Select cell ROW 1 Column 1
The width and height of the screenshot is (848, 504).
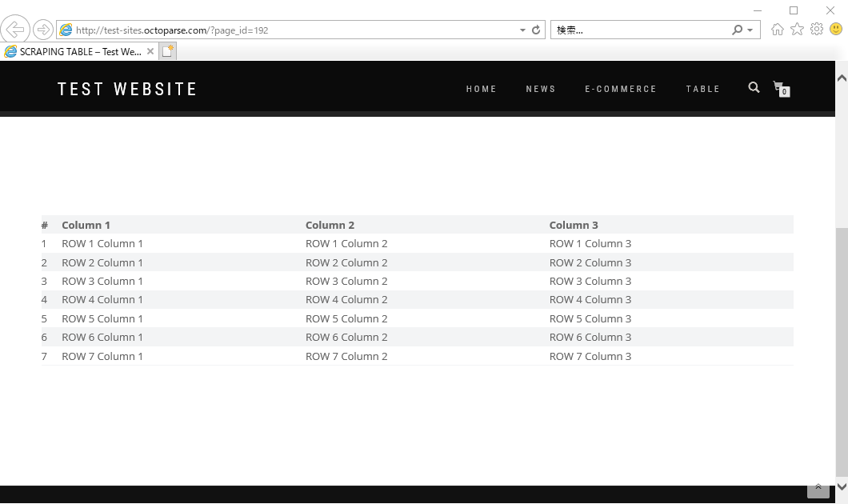102,244
